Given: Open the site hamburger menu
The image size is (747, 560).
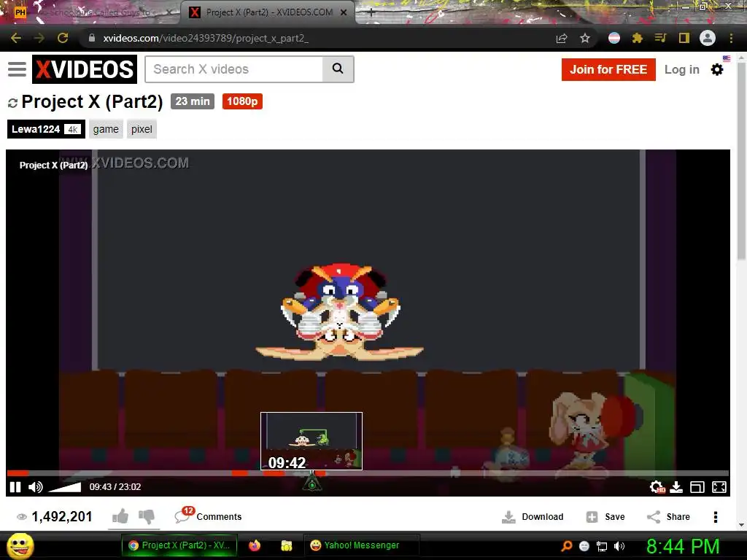Looking at the screenshot, I should (18, 69).
